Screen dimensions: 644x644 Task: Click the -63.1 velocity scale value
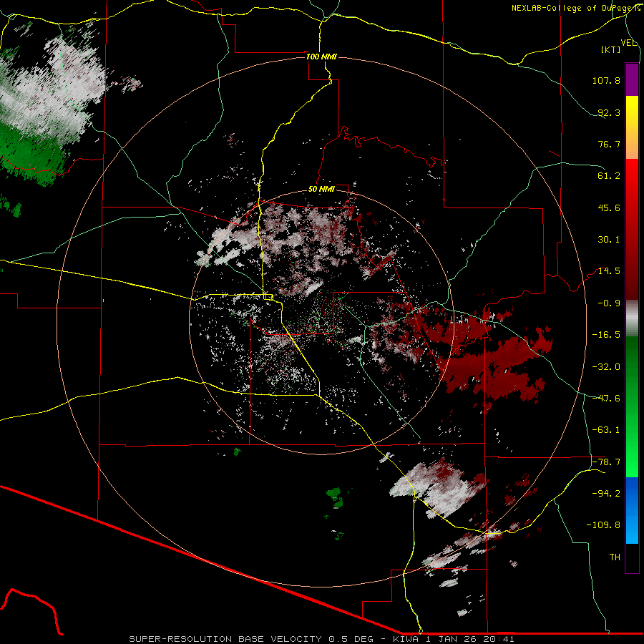[x=606, y=430]
